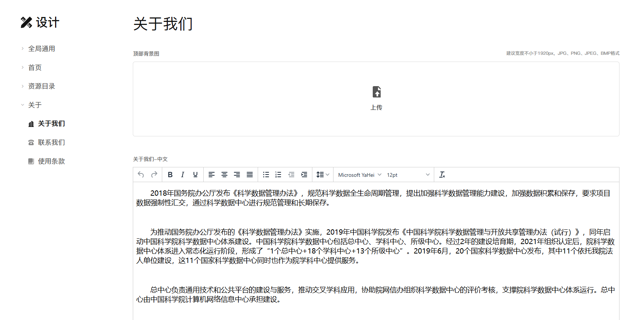Click the upload file icon
Screen dimensions: 644x320
[x=377, y=92]
